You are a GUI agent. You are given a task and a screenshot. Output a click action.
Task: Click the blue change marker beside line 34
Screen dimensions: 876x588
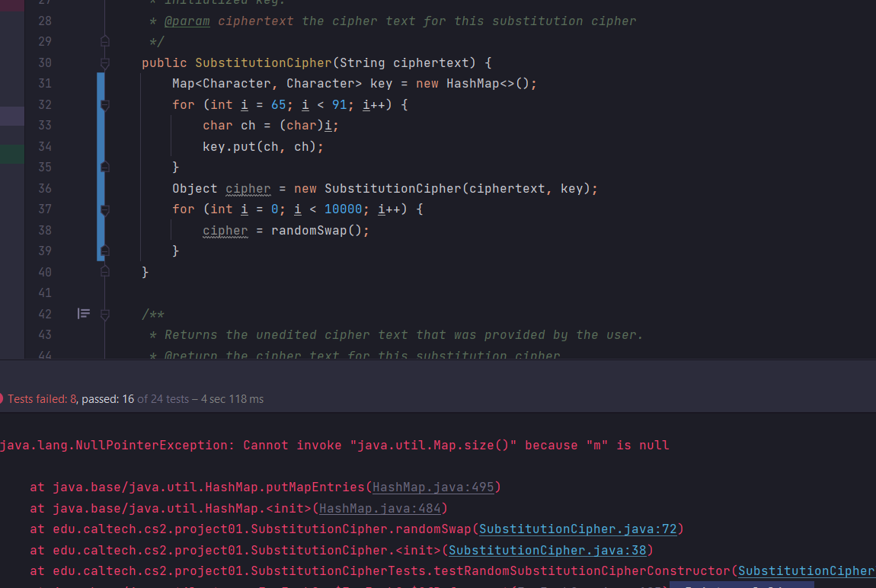pyautogui.click(x=101, y=146)
